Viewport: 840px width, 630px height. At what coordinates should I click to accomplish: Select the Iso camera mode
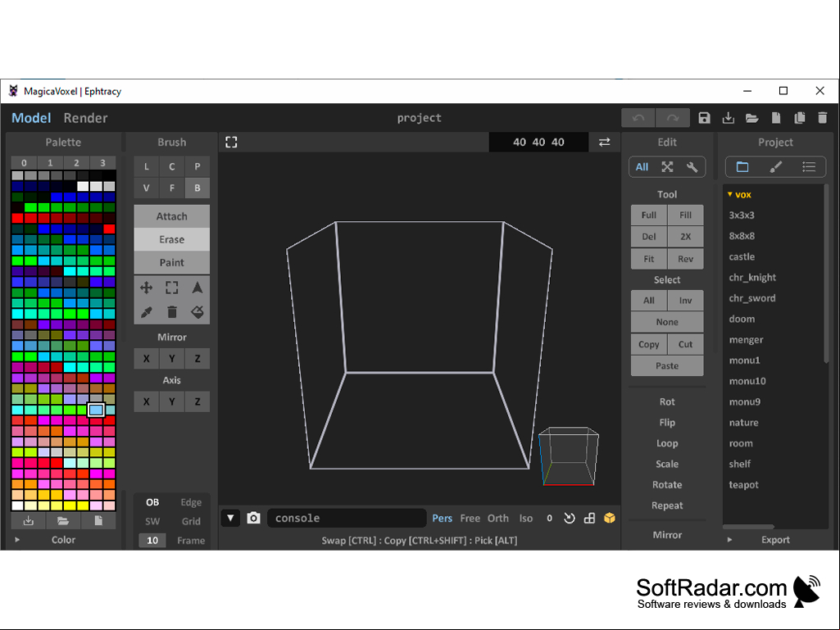[x=526, y=518]
